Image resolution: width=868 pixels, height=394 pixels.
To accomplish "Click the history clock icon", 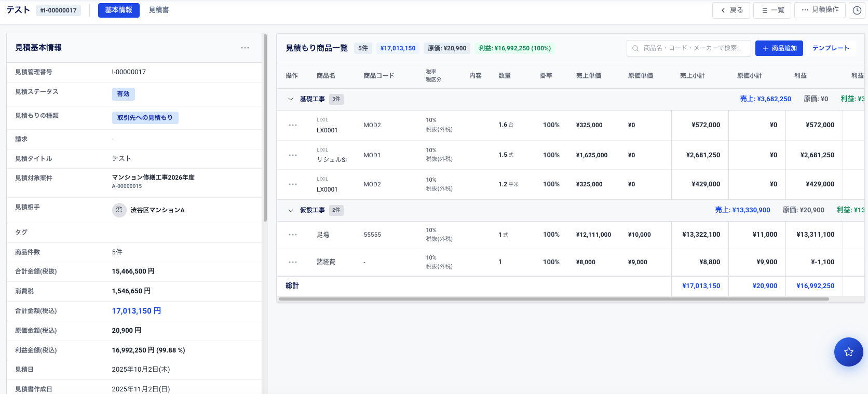I will tap(857, 10).
